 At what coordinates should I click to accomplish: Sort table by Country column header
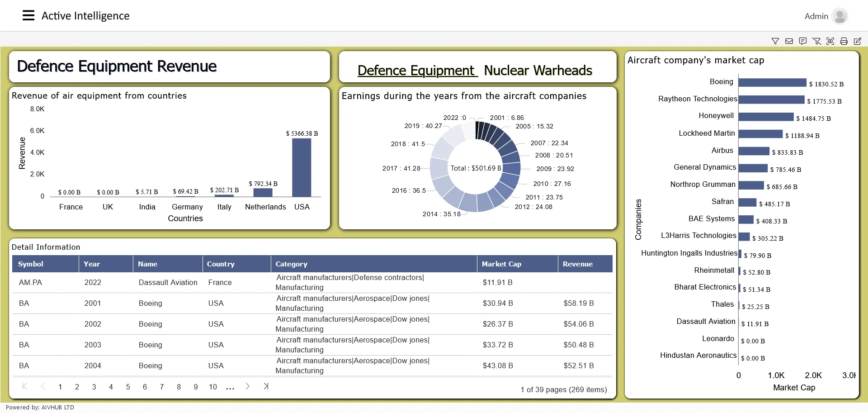click(236, 264)
